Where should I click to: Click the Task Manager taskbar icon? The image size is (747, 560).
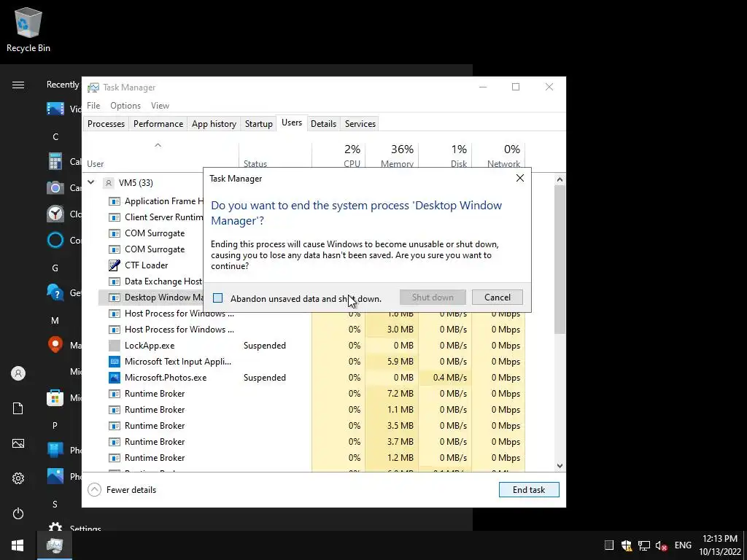(x=55, y=545)
